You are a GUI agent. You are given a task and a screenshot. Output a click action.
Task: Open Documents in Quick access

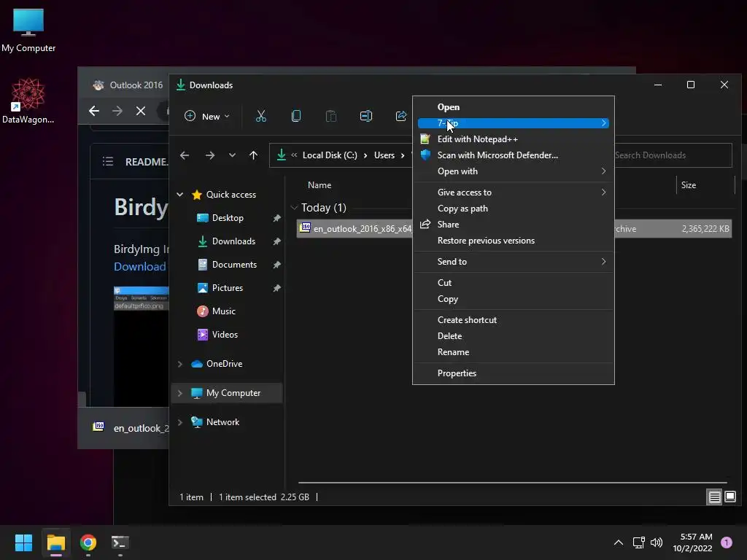pos(234,265)
